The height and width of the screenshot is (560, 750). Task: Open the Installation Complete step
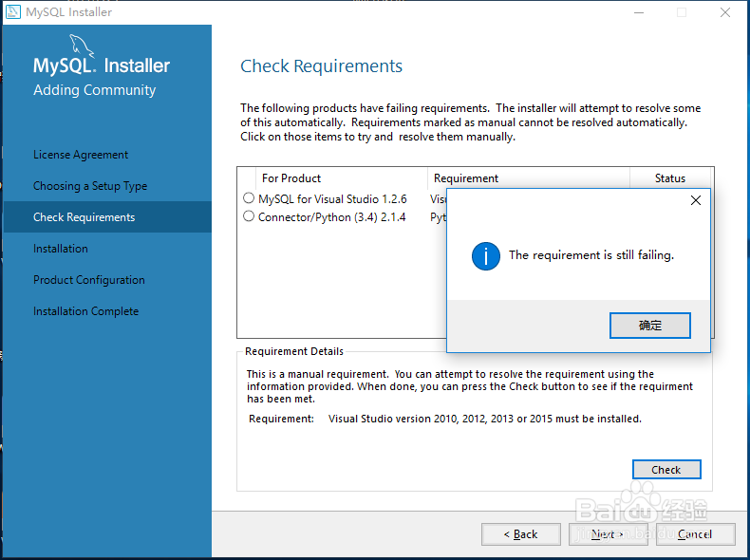(x=85, y=311)
